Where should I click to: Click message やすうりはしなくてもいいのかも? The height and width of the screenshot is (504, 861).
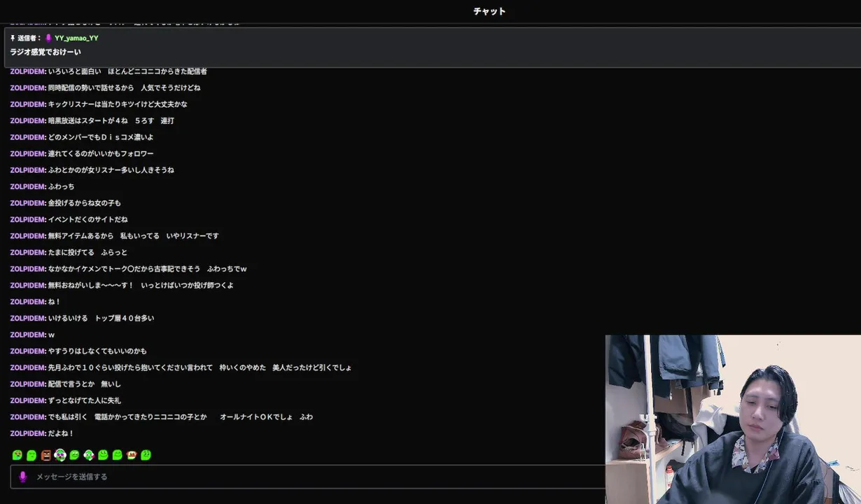[98, 351]
